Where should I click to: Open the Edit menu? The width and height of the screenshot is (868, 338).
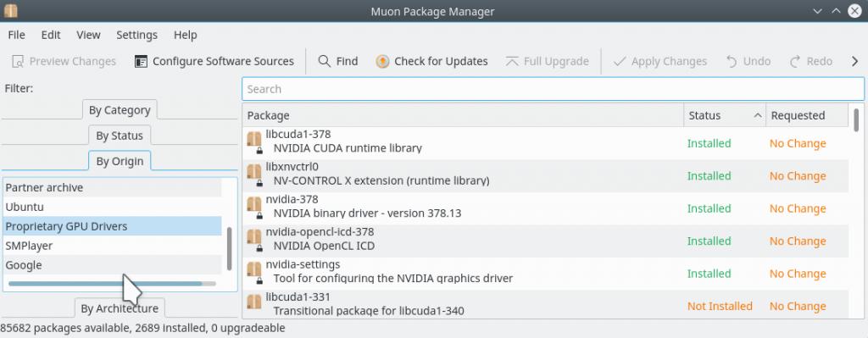coord(51,35)
